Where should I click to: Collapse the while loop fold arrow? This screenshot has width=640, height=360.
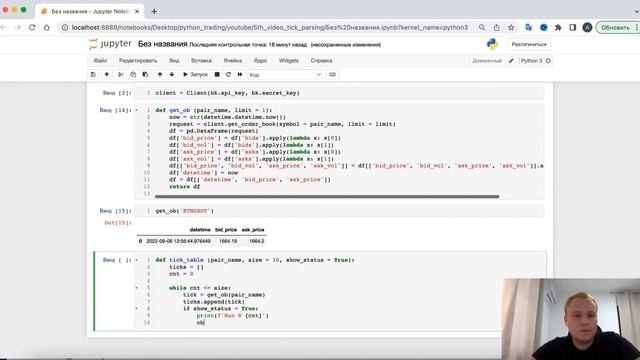pyautogui.click(x=137, y=288)
